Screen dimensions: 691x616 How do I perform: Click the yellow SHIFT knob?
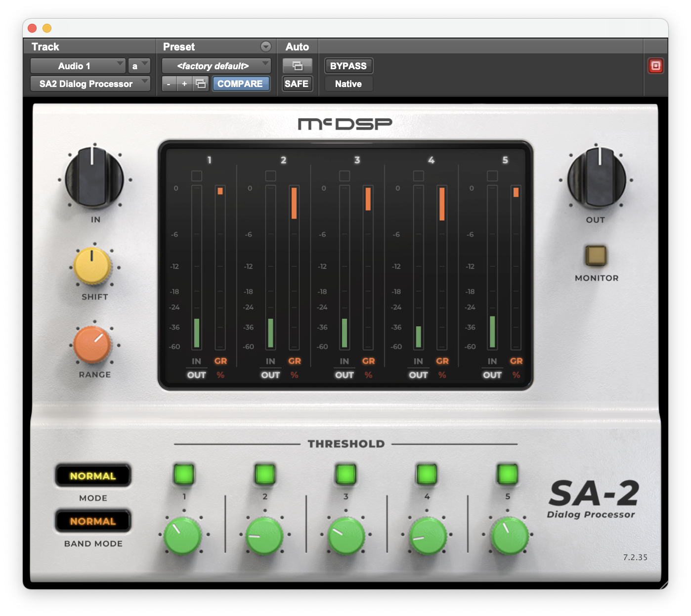coord(92,266)
